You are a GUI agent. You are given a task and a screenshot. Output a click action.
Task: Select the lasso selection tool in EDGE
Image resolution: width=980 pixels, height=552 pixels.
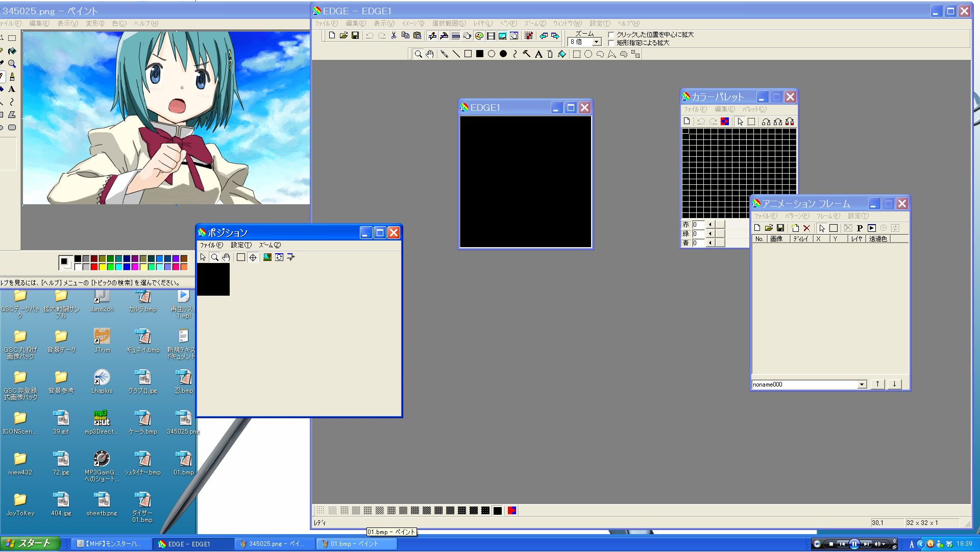(600, 54)
